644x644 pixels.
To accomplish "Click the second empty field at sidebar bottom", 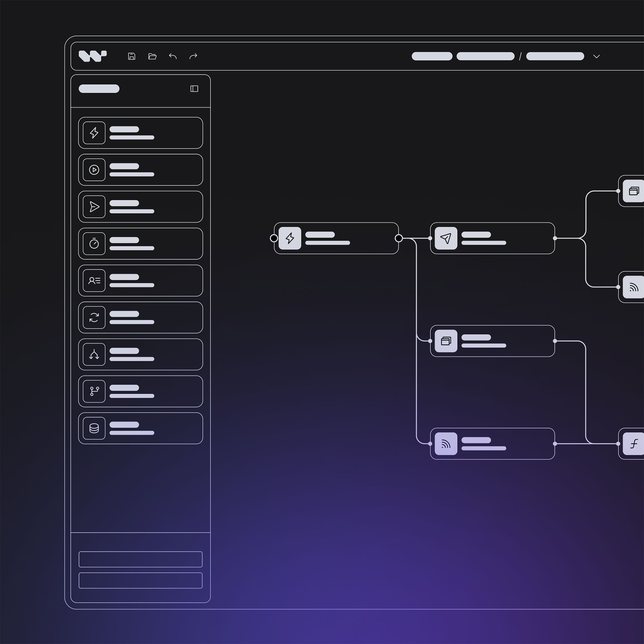I will coord(140,581).
